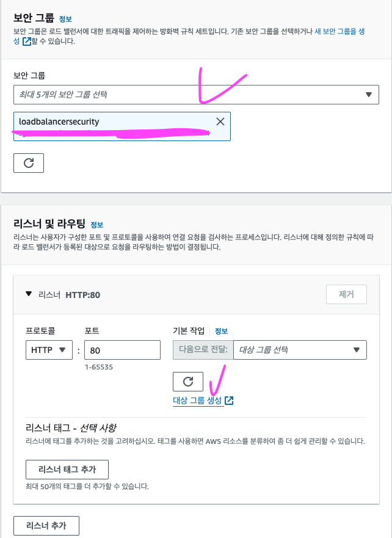Screen dimensions: 392x538
Task: Click the 리스너 추가 button
Action: click(x=46, y=526)
